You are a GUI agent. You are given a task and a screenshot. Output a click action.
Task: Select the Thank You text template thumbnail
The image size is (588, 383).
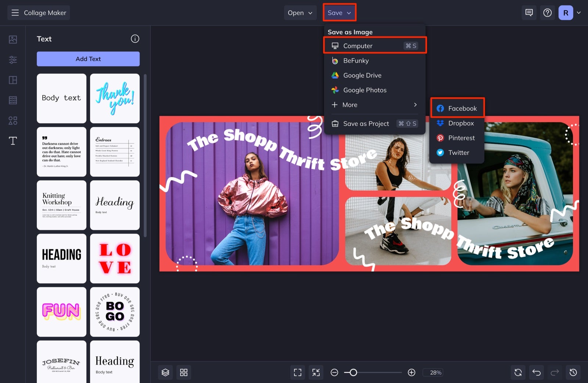click(x=115, y=98)
